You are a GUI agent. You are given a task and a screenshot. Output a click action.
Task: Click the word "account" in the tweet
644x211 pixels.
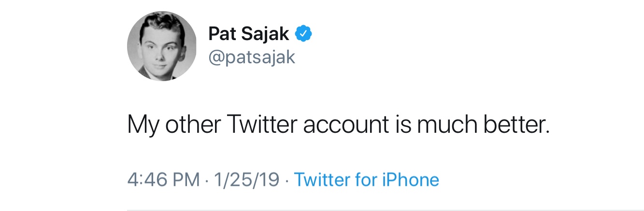coord(346,125)
